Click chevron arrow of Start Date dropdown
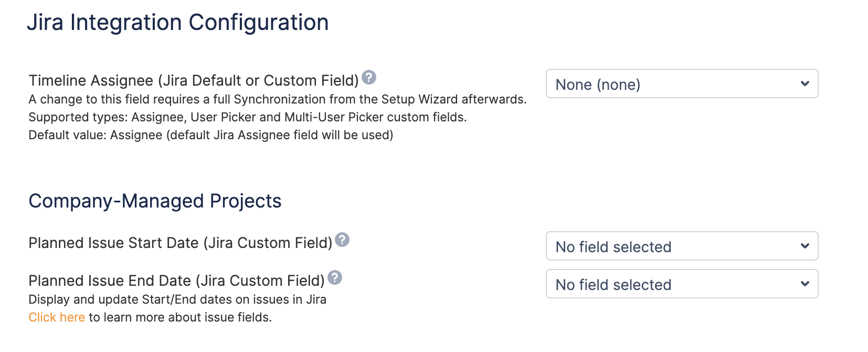Viewport: 868px width, 352px height. click(x=805, y=246)
